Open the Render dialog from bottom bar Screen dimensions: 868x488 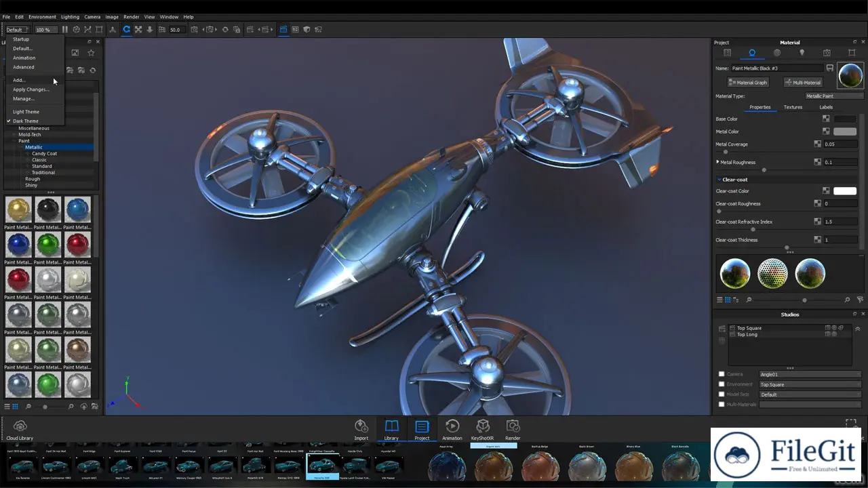[513, 430]
